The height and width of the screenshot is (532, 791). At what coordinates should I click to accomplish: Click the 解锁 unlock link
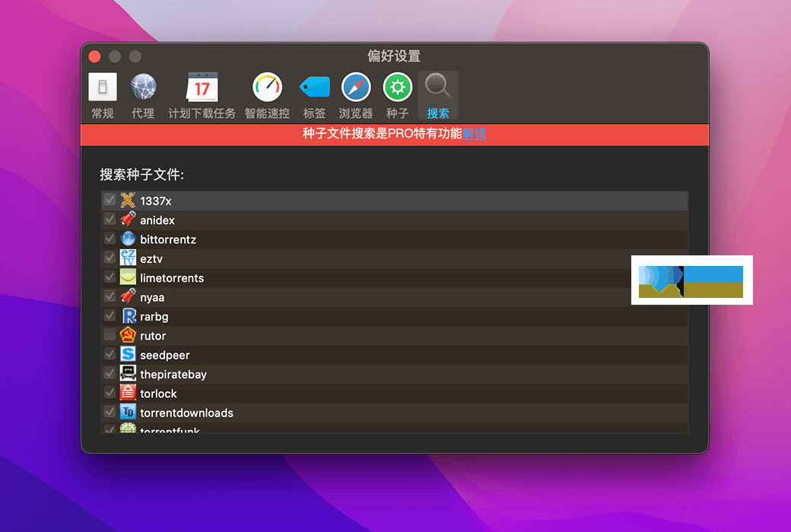pos(474,134)
